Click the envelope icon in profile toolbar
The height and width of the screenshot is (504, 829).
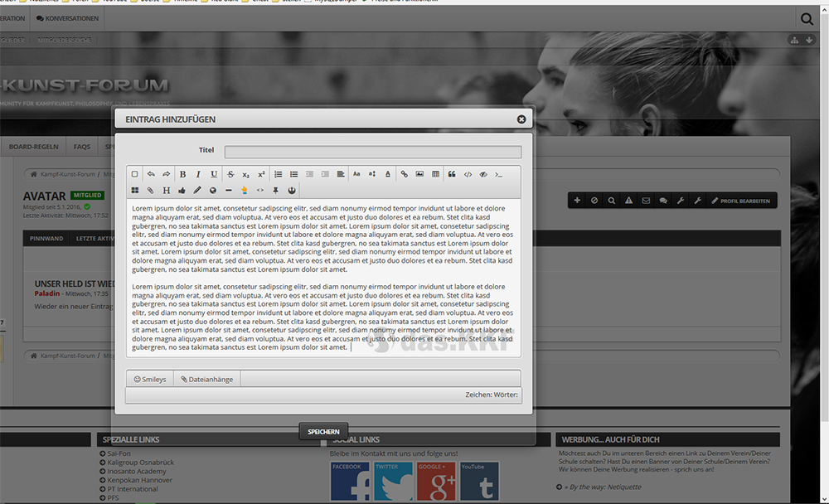[x=646, y=201]
